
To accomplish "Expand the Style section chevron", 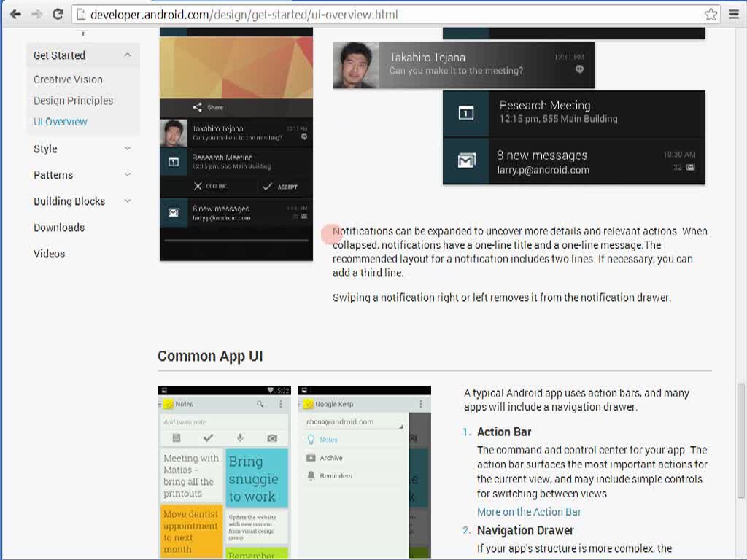I will tap(127, 149).
